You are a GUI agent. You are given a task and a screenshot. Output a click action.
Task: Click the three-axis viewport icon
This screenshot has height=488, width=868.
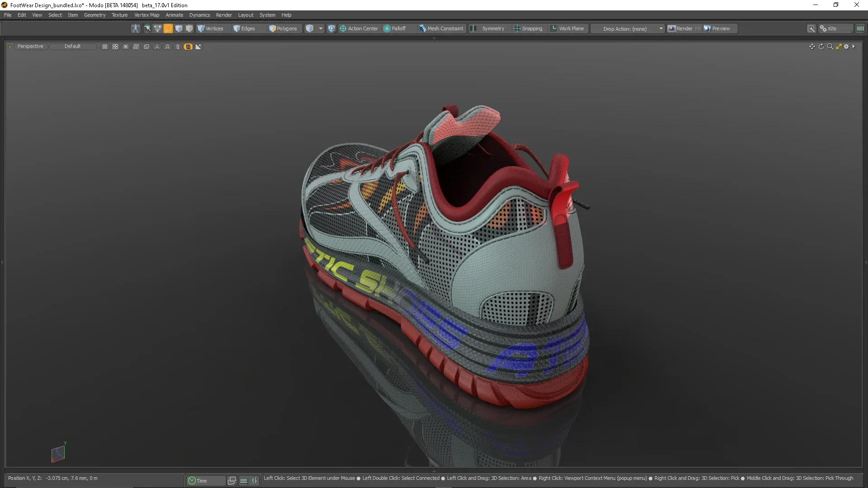pos(157,47)
